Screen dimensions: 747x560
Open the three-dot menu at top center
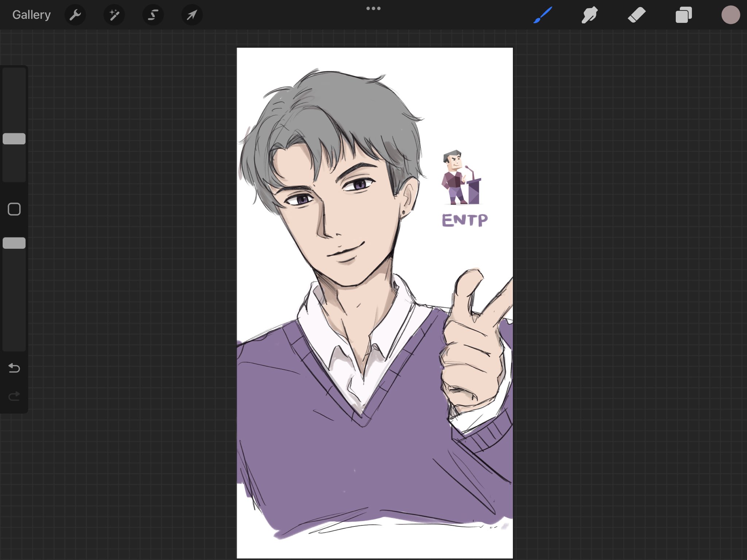373,8
